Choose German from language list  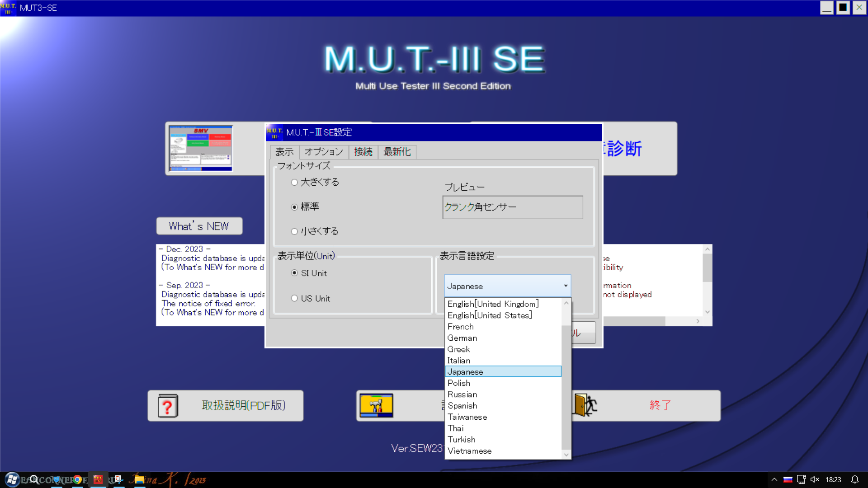[x=503, y=338]
